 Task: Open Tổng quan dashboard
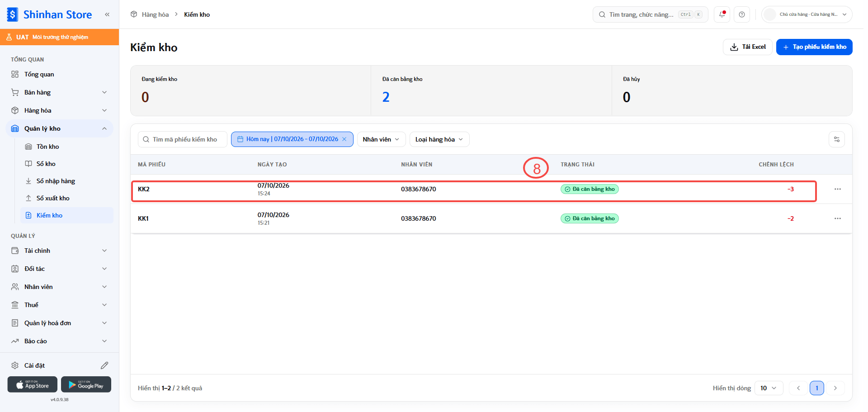[x=60, y=74]
